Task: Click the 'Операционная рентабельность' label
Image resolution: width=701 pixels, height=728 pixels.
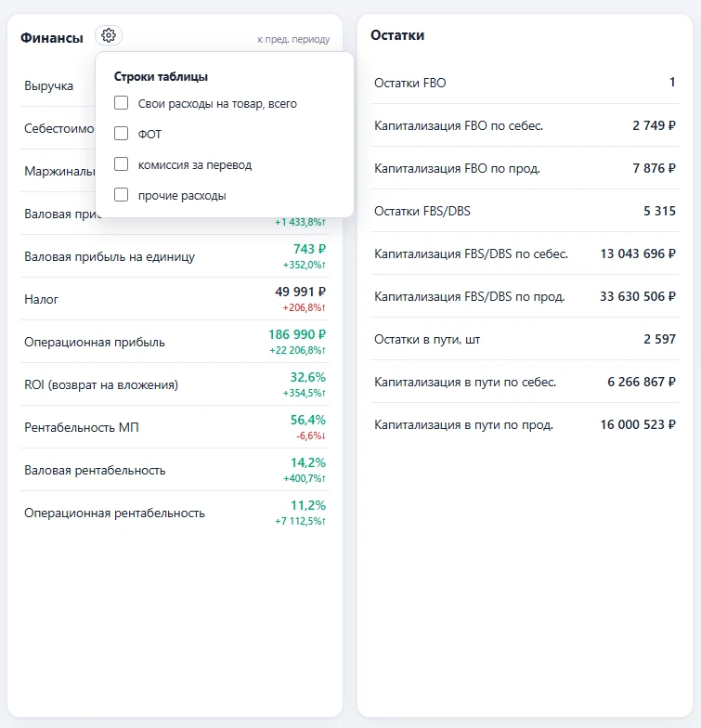Action: click(x=115, y=513)
